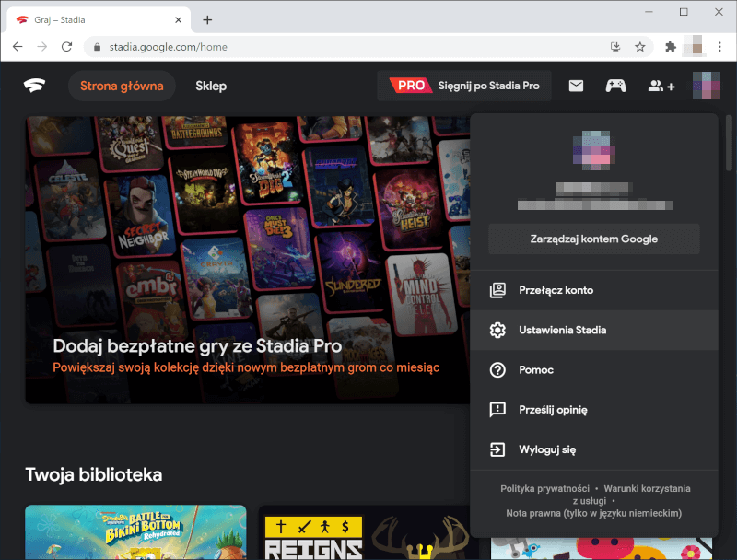Screen dimensions: 737x560
Task: Switch to the Sklep tab
Action: (x=211, y=85)
